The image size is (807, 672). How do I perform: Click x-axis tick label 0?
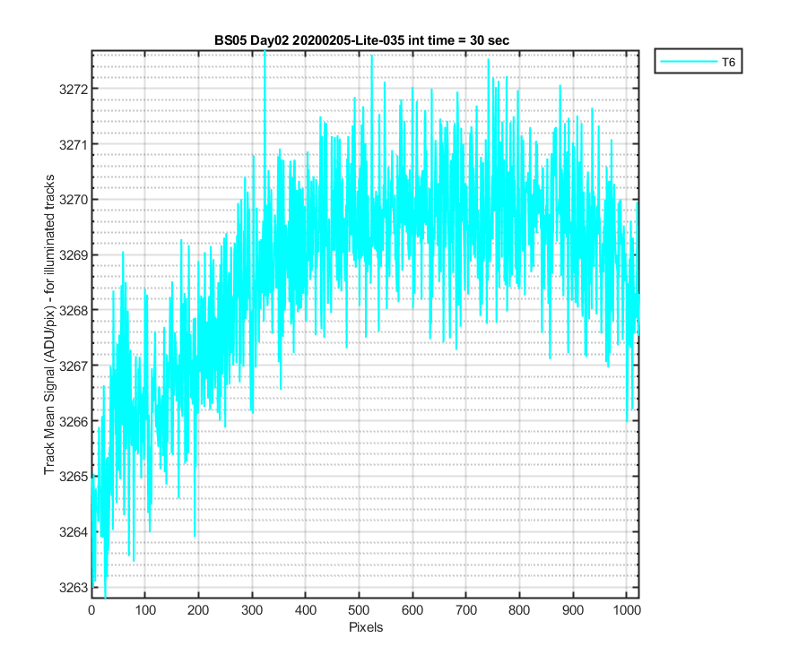click(91, 610)
